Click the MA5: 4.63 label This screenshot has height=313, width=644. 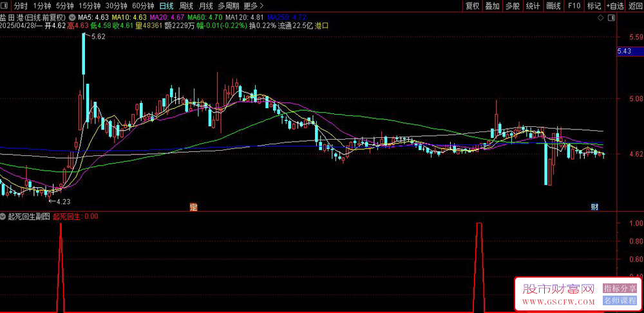[93, 17]
